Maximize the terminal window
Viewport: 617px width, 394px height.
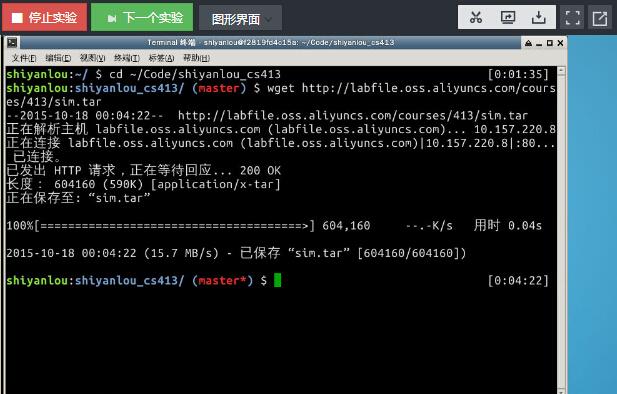point(550,43)
